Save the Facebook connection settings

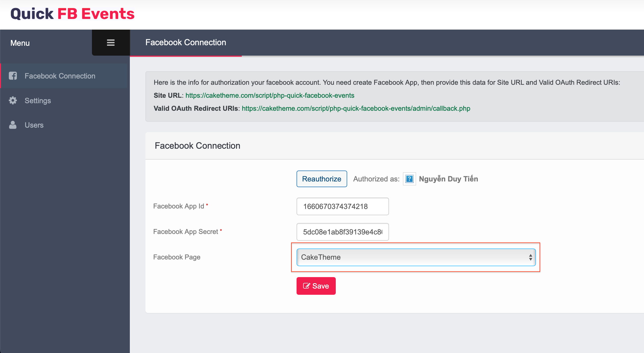pos(316,286)
